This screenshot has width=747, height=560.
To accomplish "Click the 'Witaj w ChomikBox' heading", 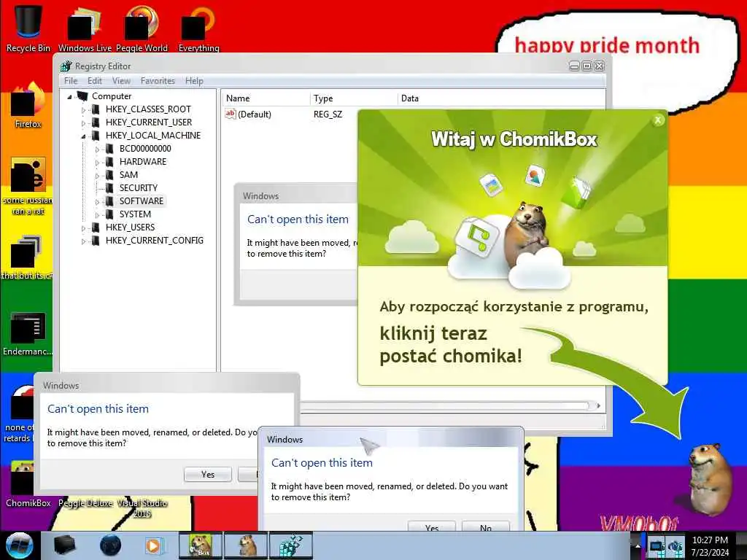I will coord(514,139).
